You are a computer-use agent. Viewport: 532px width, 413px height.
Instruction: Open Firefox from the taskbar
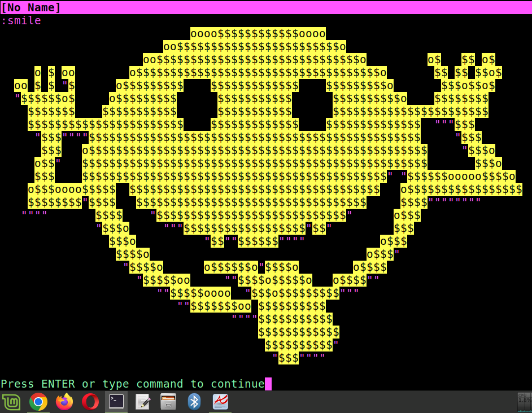click(64, 402)
